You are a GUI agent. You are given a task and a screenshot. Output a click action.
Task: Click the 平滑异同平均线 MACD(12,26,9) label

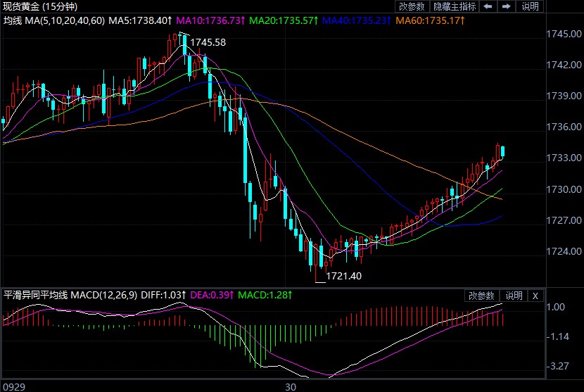coord(70,295)
